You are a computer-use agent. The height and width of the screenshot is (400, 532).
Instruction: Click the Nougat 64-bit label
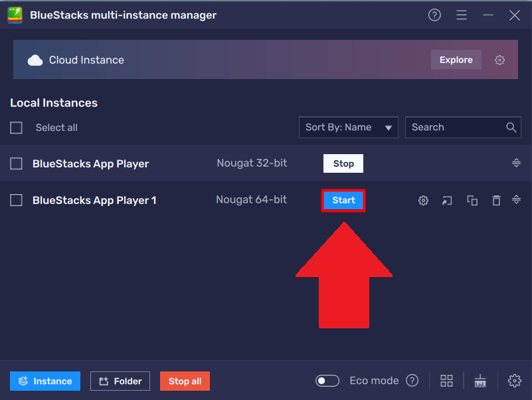(x=252, y=199)
